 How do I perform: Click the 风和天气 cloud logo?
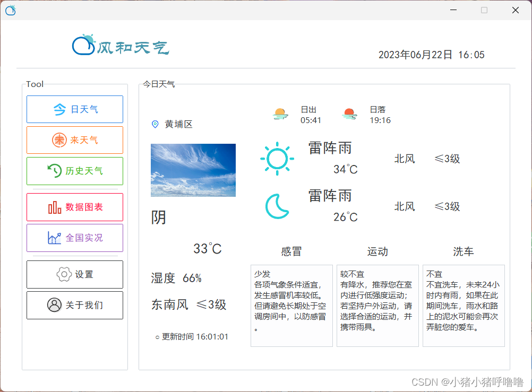(x=83, y=45)
